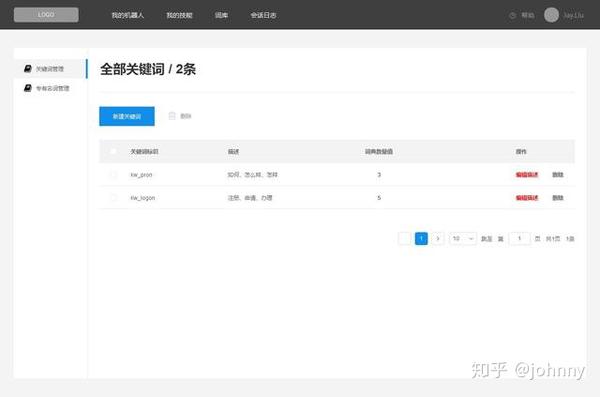Open the Jay Liu user name menu
The height and width of the screenshot is (397, 600).
pos(573,15)
